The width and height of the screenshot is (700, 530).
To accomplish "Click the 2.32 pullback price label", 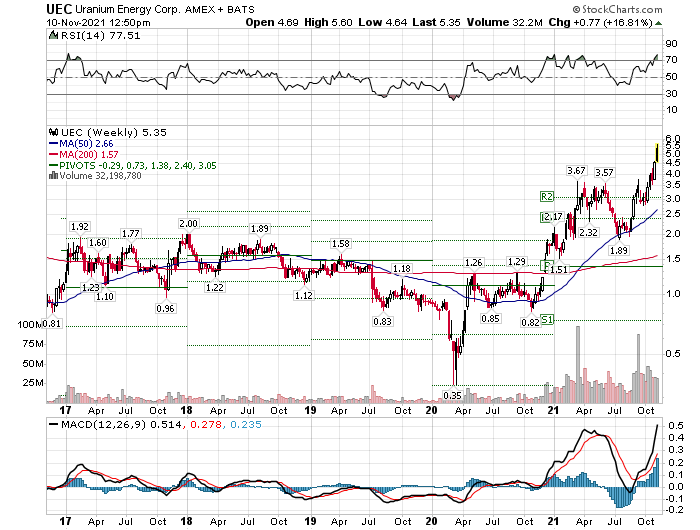I will [588, 232].
